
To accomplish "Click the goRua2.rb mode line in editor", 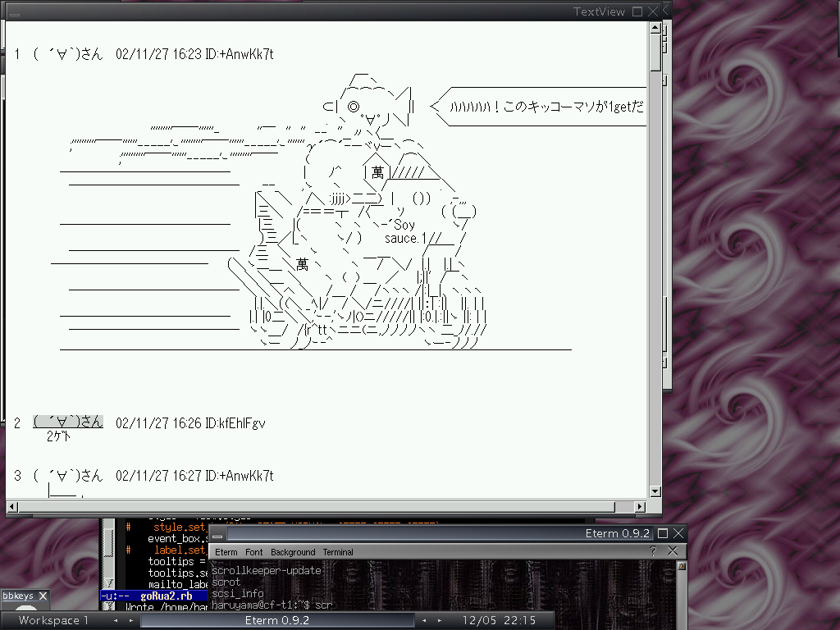I will tap(153, 596).
